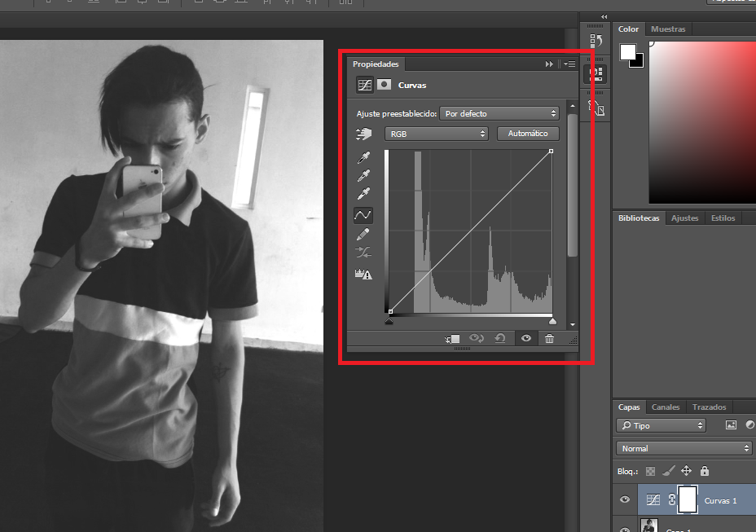Viewport: 756px width, 532px height.
Task: Filter layers by adjustment layer icon
Action: coord(750,424)
